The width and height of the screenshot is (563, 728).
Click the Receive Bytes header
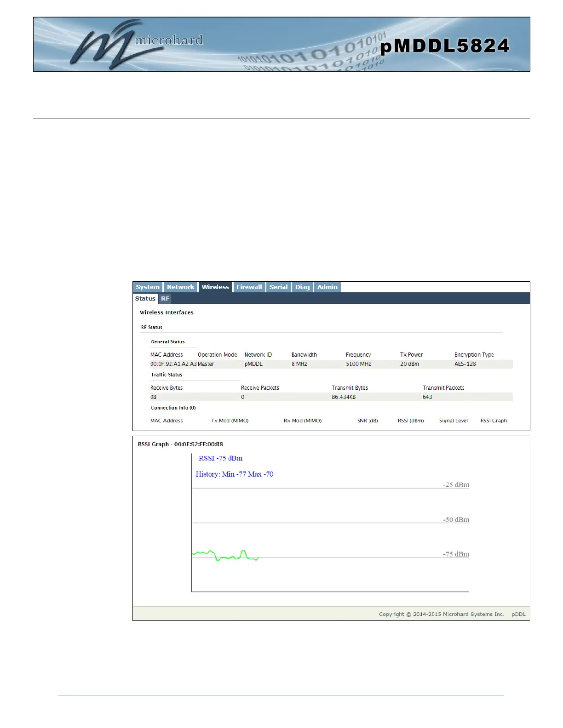[x=167, y=388]
